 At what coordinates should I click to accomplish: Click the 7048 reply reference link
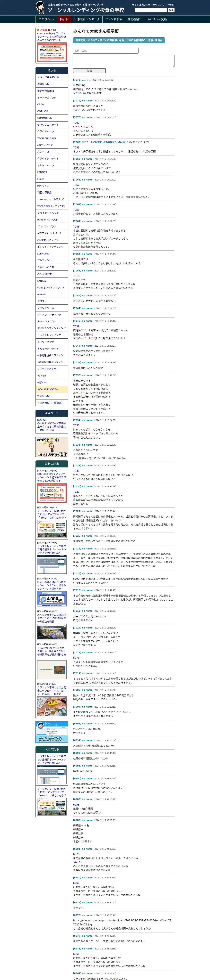pyautogui.click(x=76, y=226)
